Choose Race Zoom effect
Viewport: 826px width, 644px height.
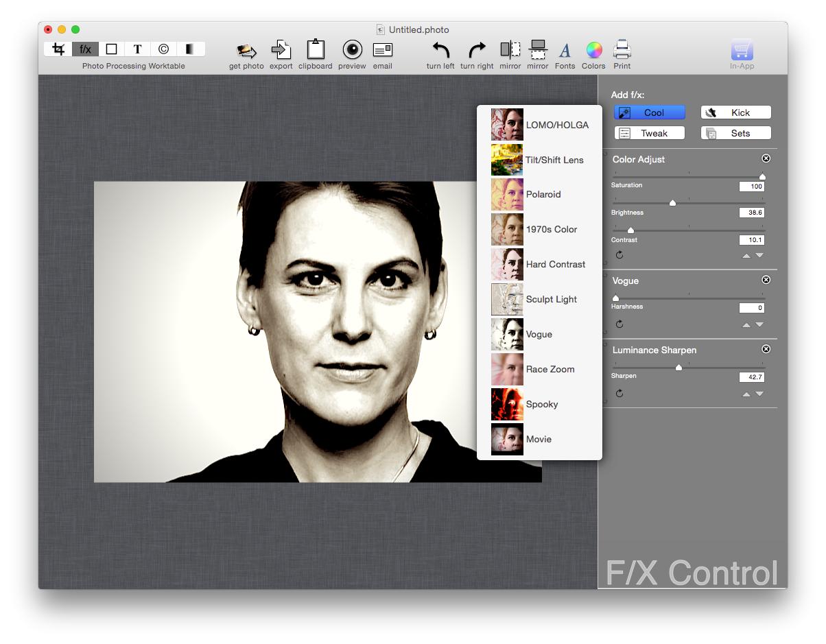coord(540,369)
